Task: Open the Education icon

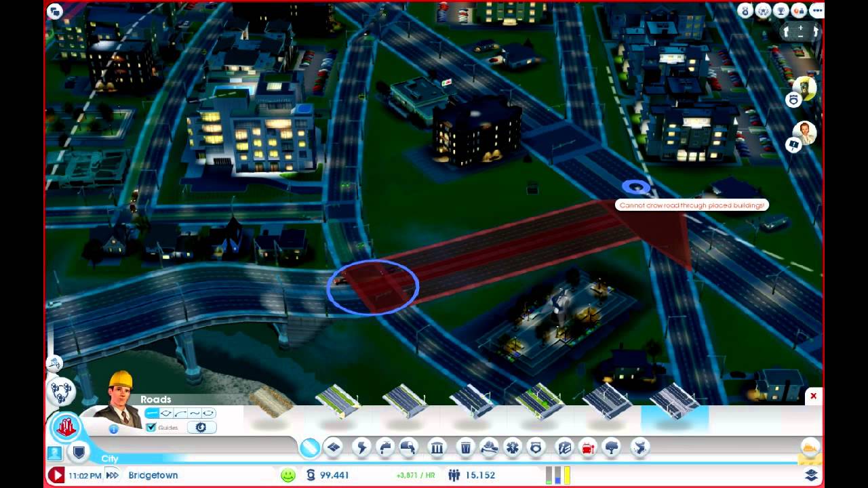Action: tap(565, 447)
